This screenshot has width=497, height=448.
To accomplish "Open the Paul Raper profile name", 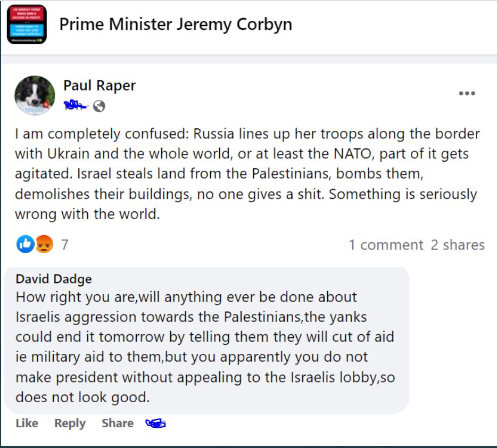I will click(x=100, y=85).
